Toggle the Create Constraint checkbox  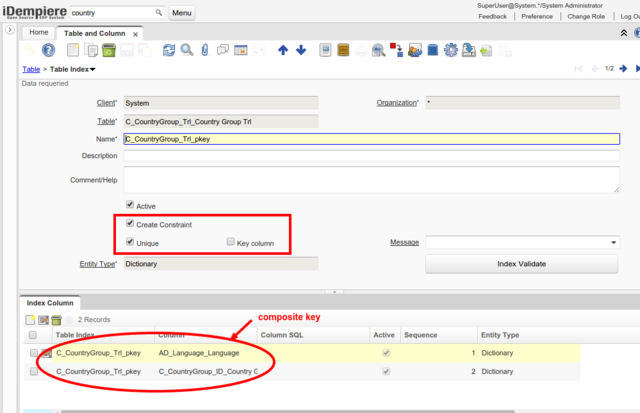130,225
